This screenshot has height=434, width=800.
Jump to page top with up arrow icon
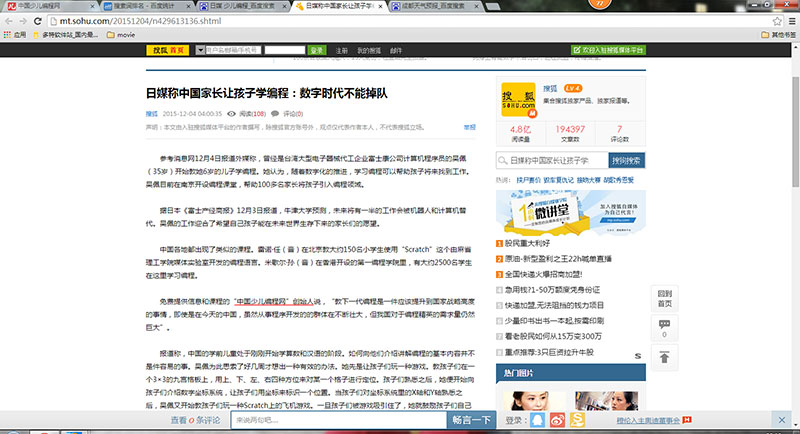(664, 358)
